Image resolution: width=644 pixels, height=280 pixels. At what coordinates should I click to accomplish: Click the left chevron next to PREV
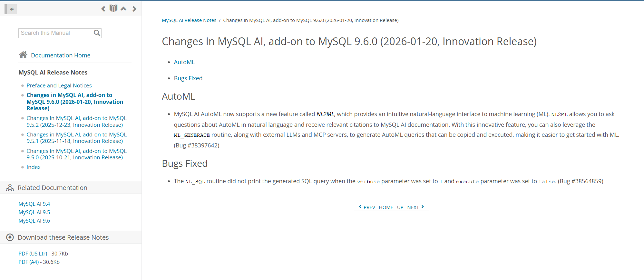[x=360, y=206]
